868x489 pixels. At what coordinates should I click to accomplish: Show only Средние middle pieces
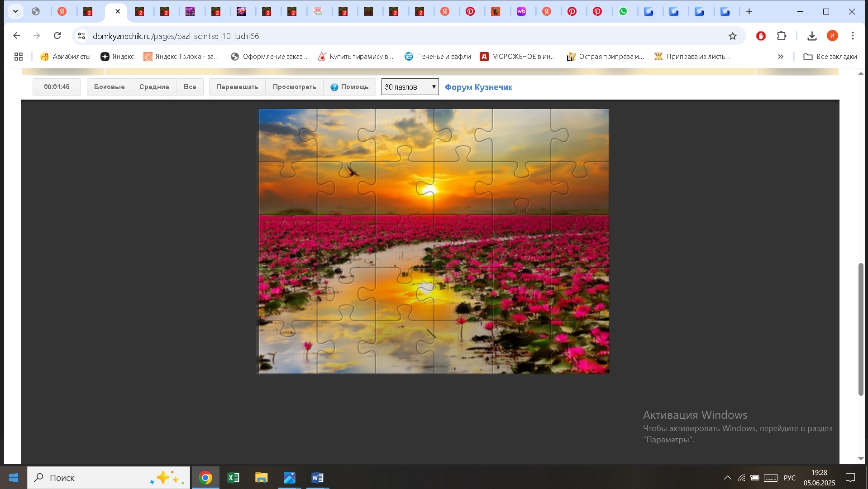154,87
